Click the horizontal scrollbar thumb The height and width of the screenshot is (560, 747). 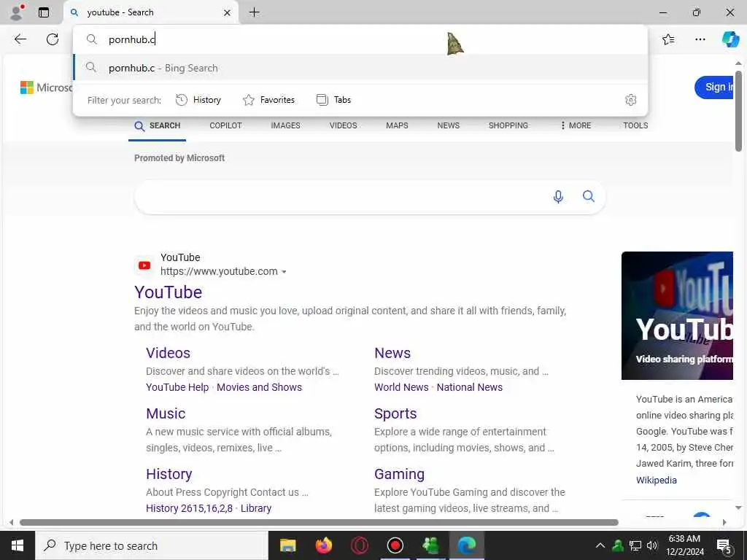pyautogui.click(x=319, y=522)
